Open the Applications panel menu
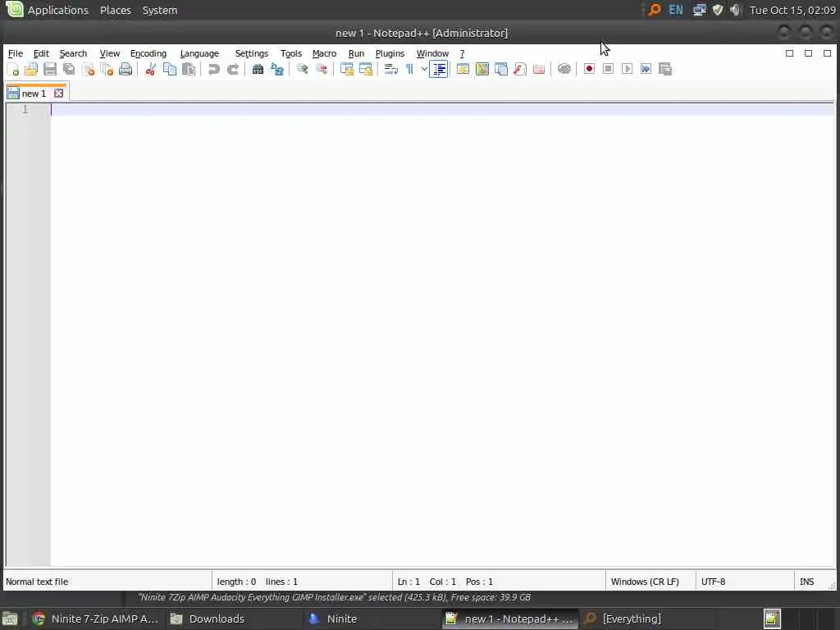Screen dimensions: 840x630 (x=58, y=10)
